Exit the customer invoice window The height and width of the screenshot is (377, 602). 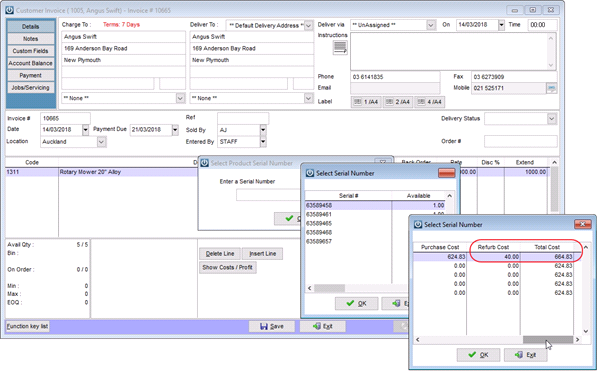(x=323, y=326)
